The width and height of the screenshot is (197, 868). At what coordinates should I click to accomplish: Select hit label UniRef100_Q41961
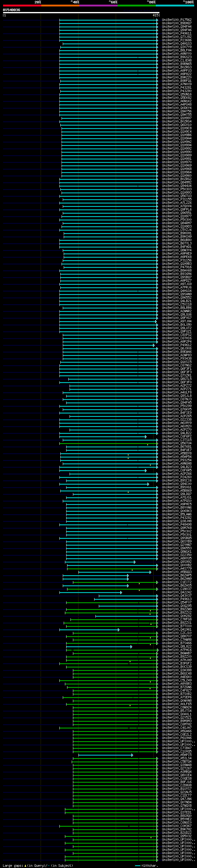176,629
